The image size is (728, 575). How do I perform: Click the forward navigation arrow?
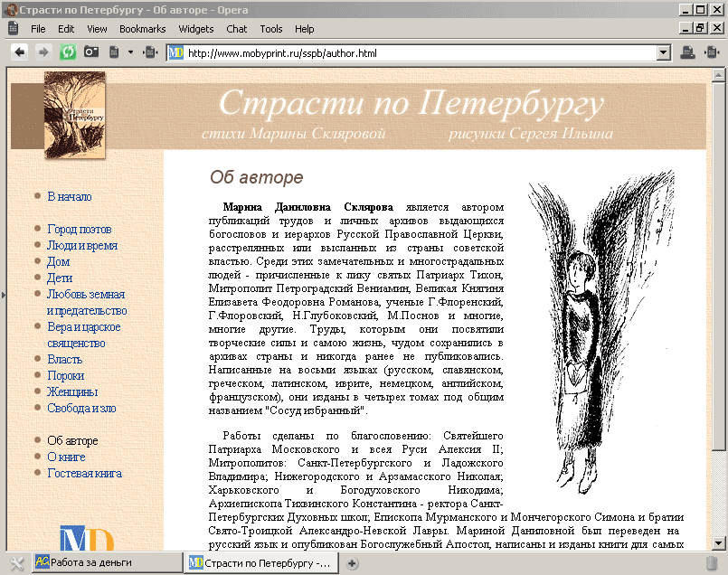click(x=43, y=52)
